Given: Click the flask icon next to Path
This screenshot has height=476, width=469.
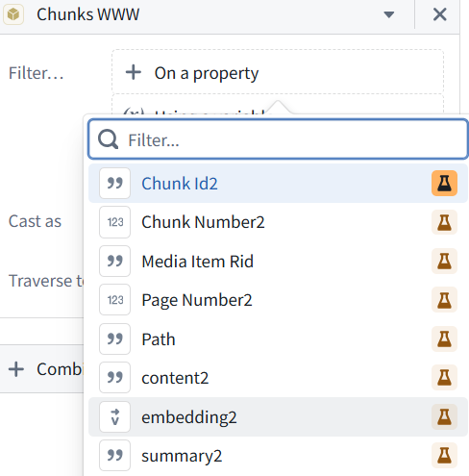Looking at the screenshot, I should [444, 338].
